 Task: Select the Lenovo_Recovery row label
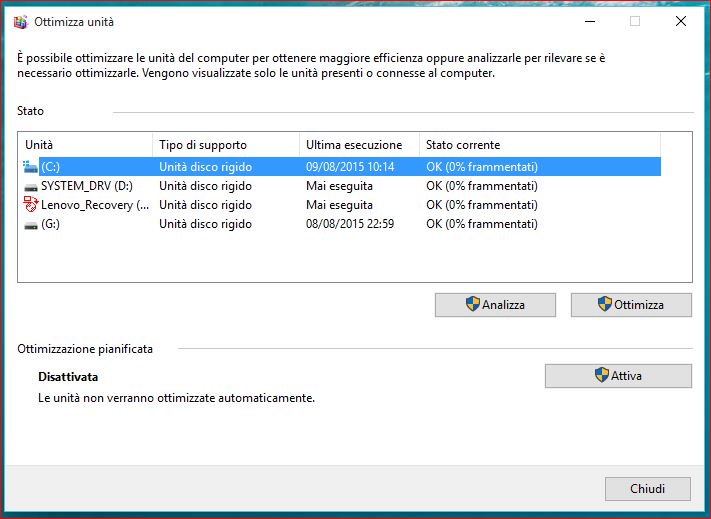point(95,205)
